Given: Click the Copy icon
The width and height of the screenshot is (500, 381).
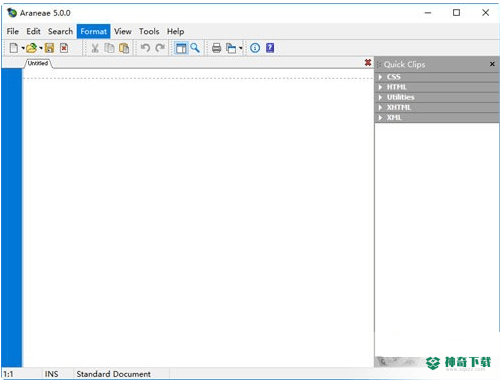Looking at the screenshot, I should pos(109,48).
